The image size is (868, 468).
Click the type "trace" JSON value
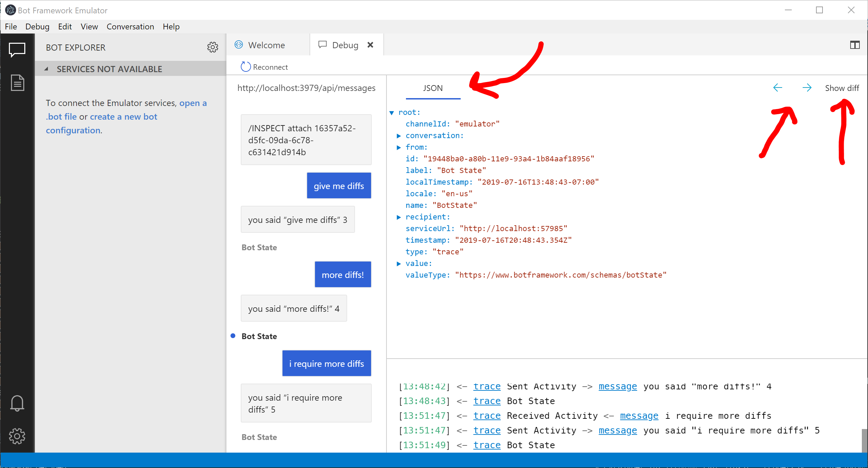point(448,252)
